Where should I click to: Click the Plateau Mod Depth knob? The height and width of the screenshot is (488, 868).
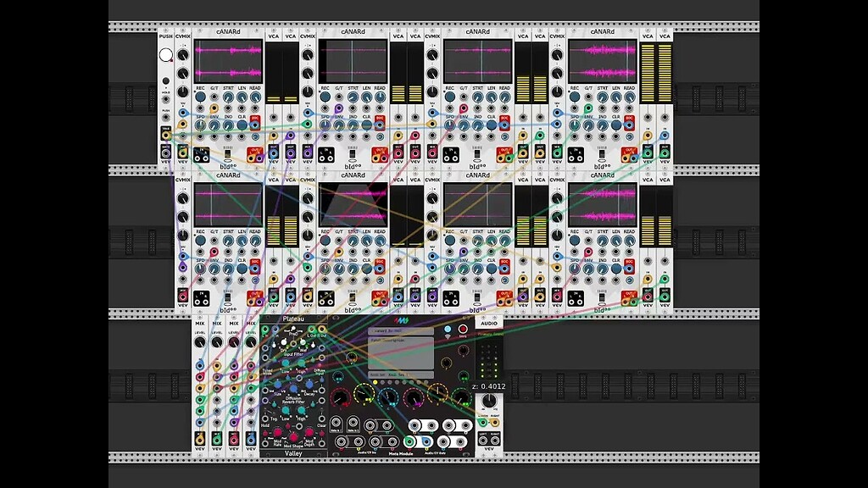tap(309, 432)
